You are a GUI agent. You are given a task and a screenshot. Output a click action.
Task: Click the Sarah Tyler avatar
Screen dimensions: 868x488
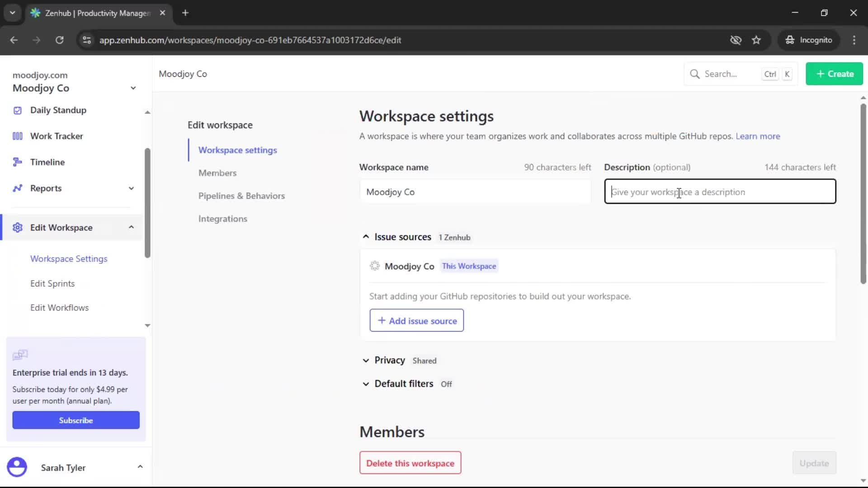point(17,467)
